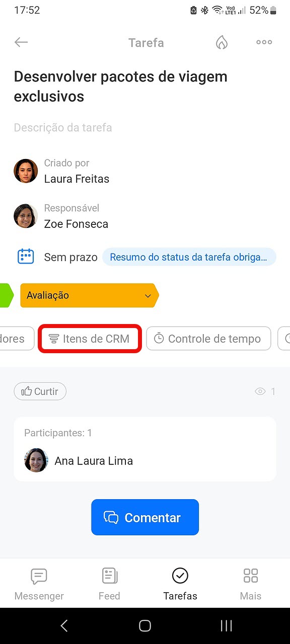
Task: Tap the status summary required tag
Action: (189, 257)
